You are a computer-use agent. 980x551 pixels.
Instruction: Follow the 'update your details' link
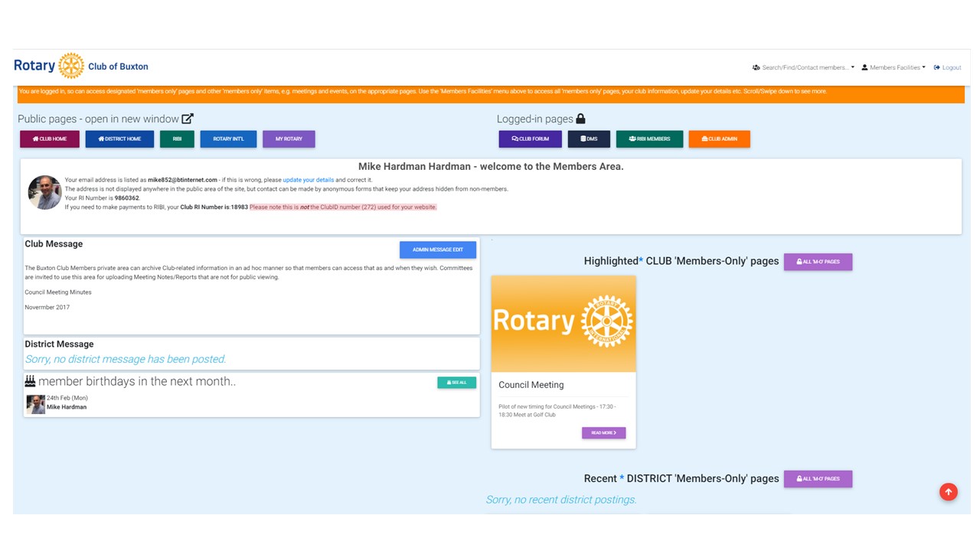coord(308,180)
